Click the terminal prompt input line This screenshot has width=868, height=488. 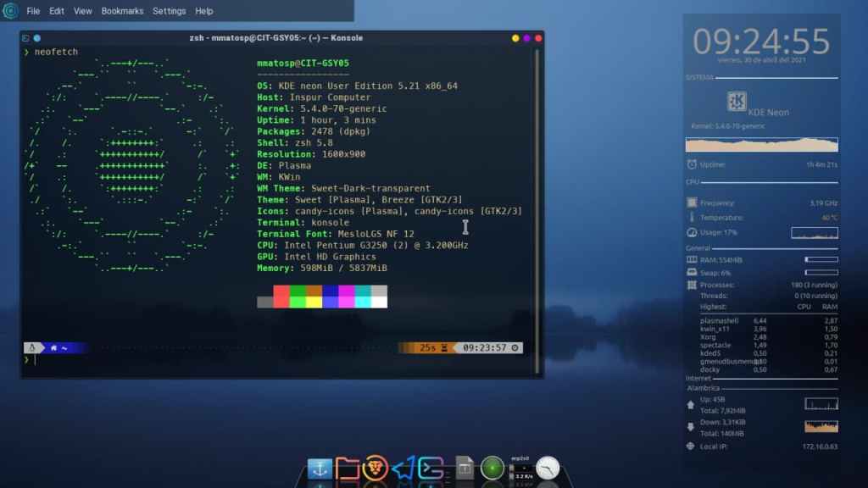click(254, 360)
